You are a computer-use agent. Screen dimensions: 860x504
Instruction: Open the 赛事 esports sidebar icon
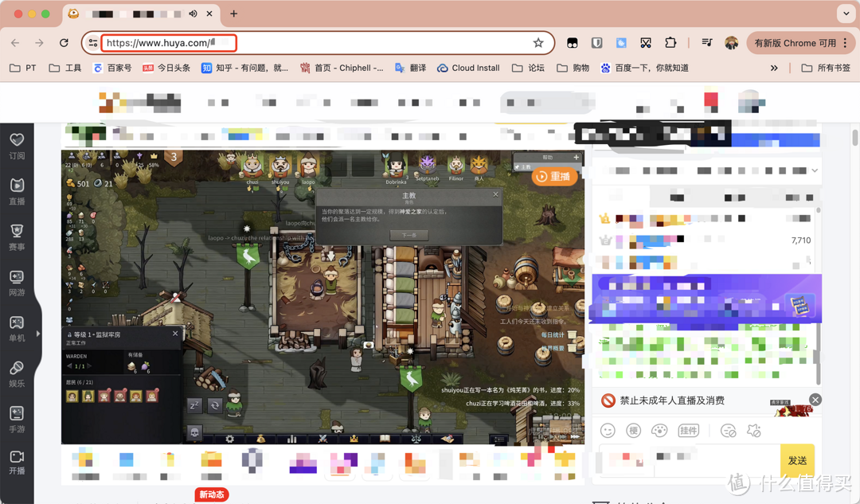(17, 236)
